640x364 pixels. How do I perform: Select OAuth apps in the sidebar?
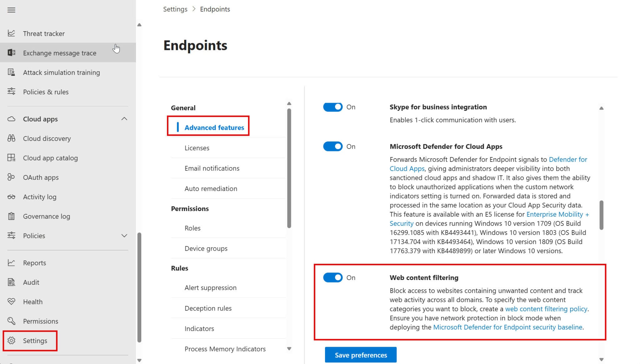[41, 177]
